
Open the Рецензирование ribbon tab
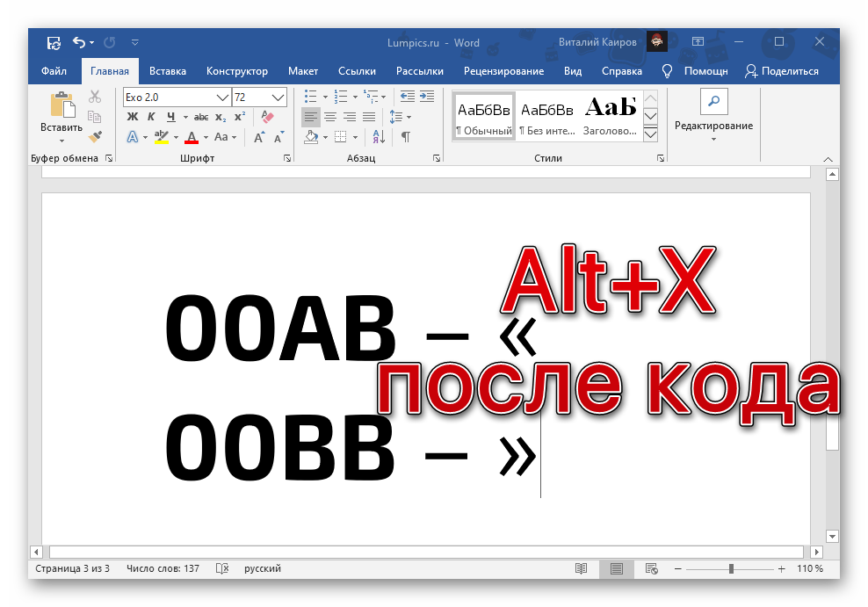click(x=503, y=71)
